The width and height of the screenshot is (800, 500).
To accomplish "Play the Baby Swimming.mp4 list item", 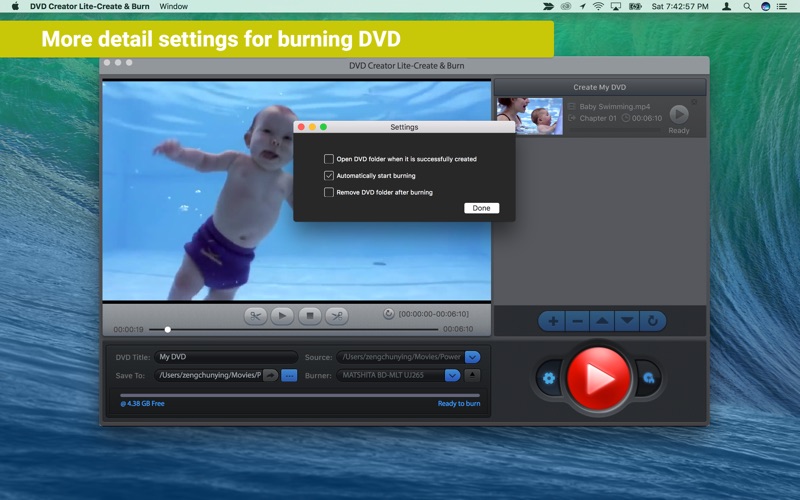I will (x=679, y=114).
